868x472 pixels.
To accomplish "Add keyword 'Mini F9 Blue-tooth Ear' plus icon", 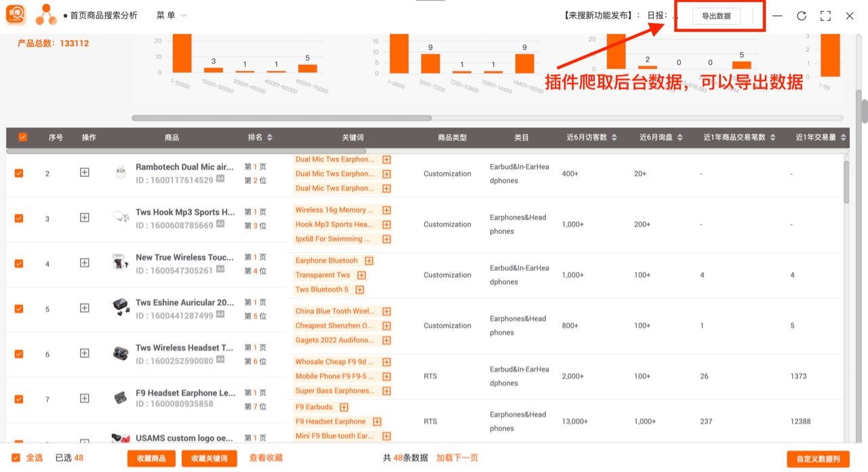I will coord(387,436).
